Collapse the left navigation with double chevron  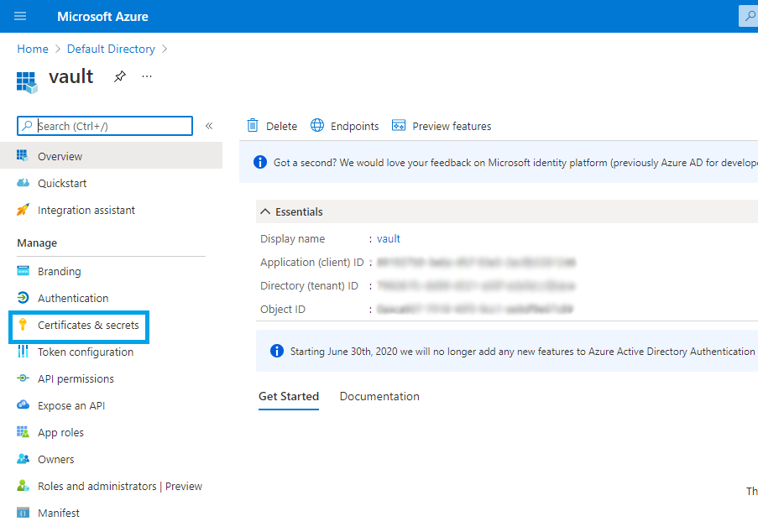(x=209, y=126)
